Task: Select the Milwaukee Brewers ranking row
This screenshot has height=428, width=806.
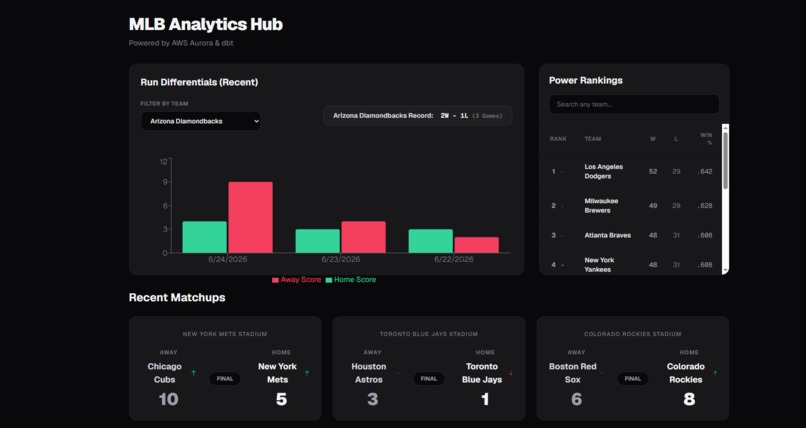Action: [x=631, y=206]
